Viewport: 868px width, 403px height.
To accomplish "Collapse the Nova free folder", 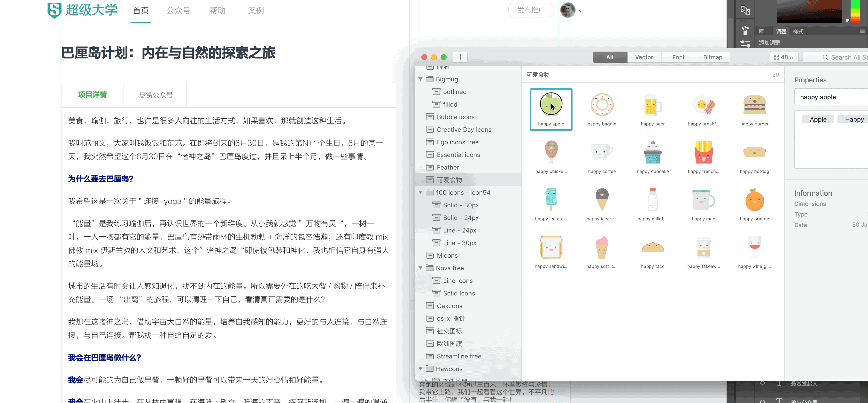I will [420, 268].
